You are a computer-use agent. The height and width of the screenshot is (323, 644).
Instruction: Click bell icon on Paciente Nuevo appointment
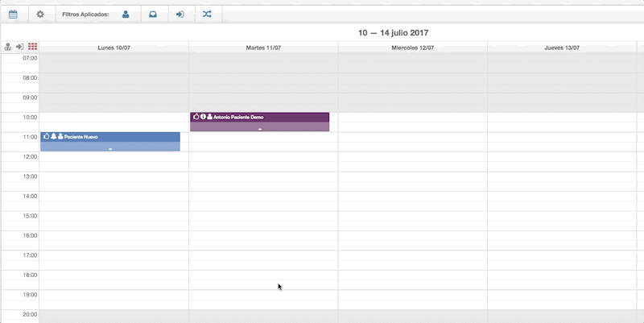pyautogui.click(x=53, y=136)
